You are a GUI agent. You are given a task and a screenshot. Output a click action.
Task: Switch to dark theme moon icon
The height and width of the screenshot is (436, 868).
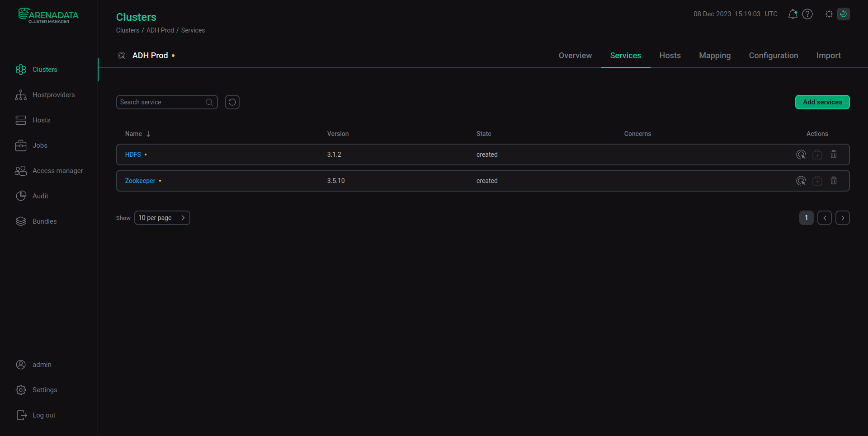[844, 14]
